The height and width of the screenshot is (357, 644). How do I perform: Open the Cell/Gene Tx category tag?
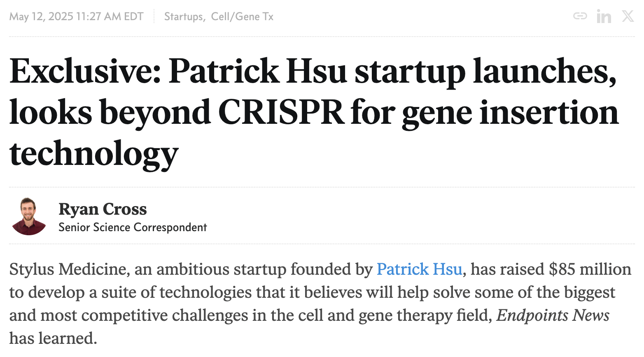(242, 16)
